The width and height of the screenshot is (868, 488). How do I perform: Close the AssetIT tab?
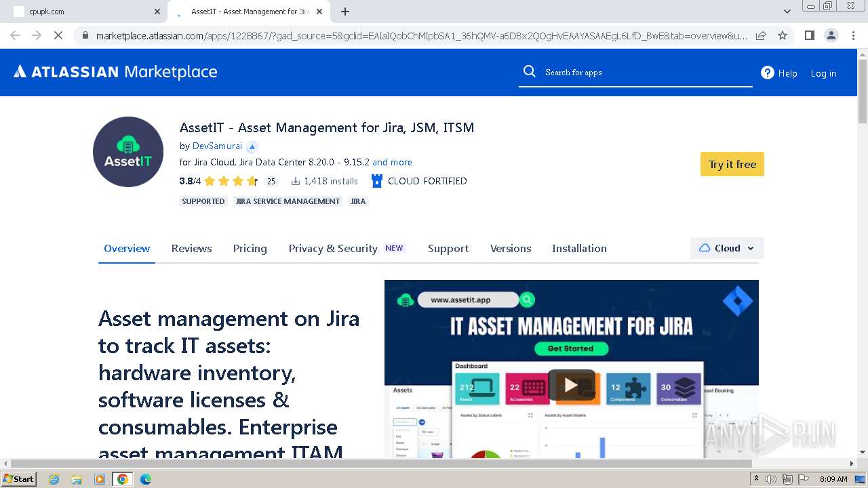(319, 12)
